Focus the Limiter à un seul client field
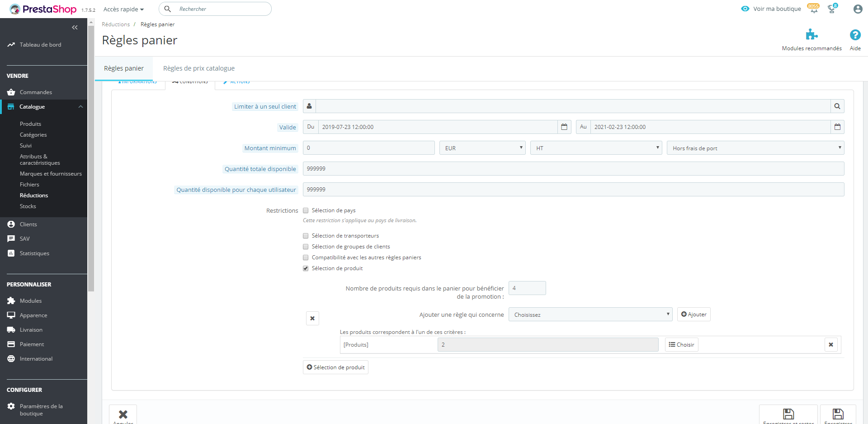 pos(573,106)
